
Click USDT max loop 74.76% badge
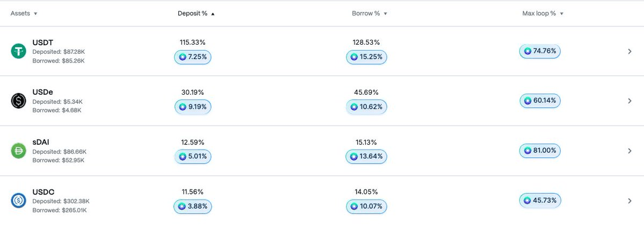coord(540,51)
